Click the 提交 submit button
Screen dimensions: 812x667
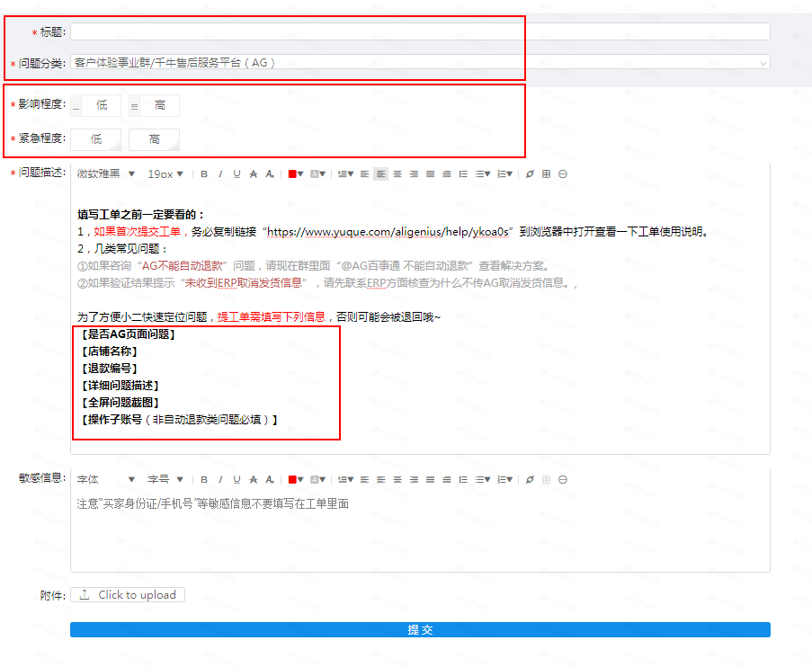(420, 630)
